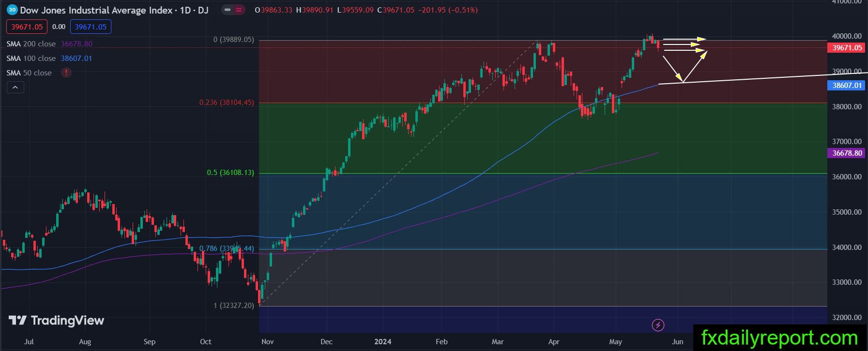This screenshot has height=351, width=868.
Task: Click the Jul label on the time axis
Action: (29, 342)
